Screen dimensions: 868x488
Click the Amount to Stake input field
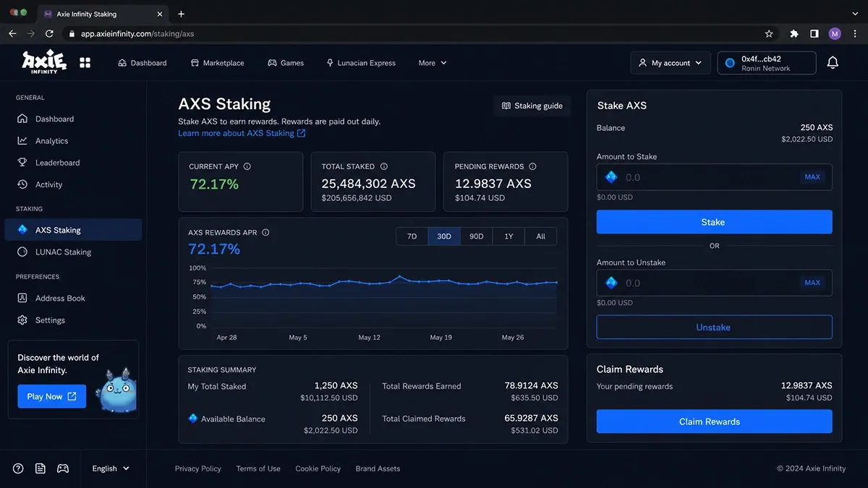click(x=714, y=177)
